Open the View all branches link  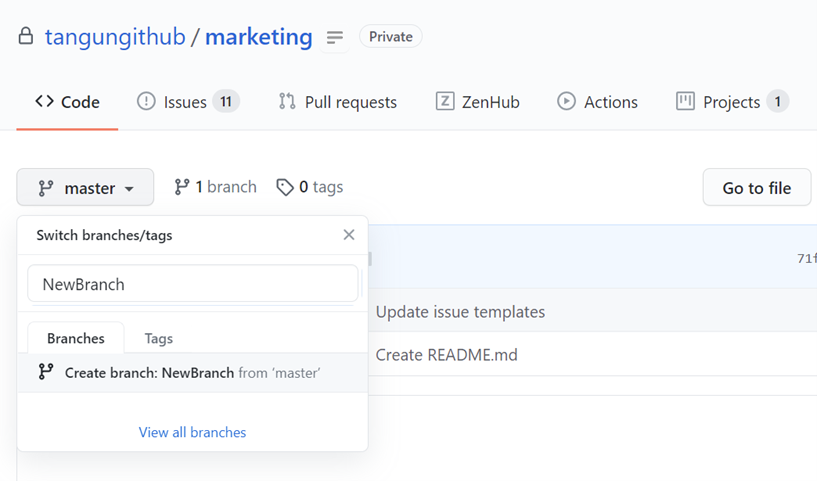(x=192, y=432)
